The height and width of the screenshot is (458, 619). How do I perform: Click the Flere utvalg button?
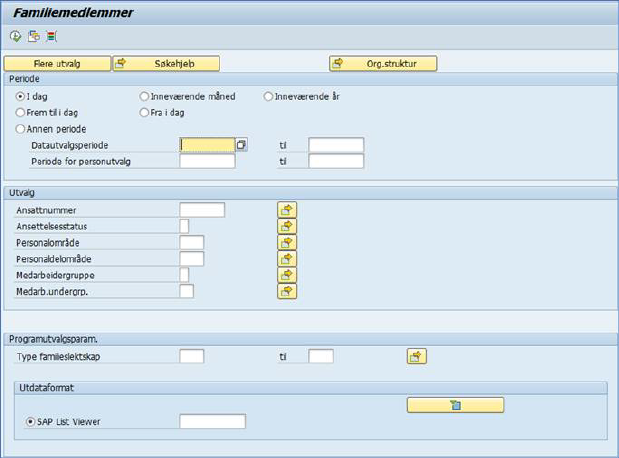(x=57, y=64)
